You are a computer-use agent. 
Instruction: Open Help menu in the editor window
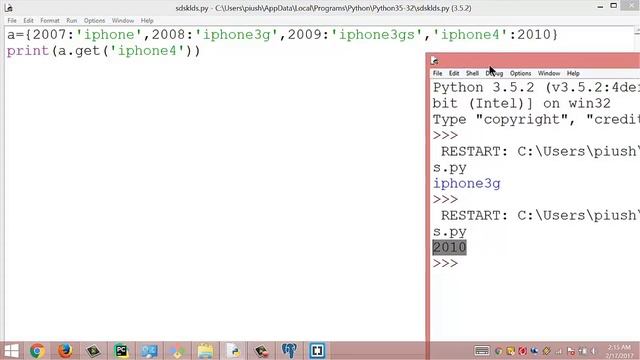tap(147, 20)
